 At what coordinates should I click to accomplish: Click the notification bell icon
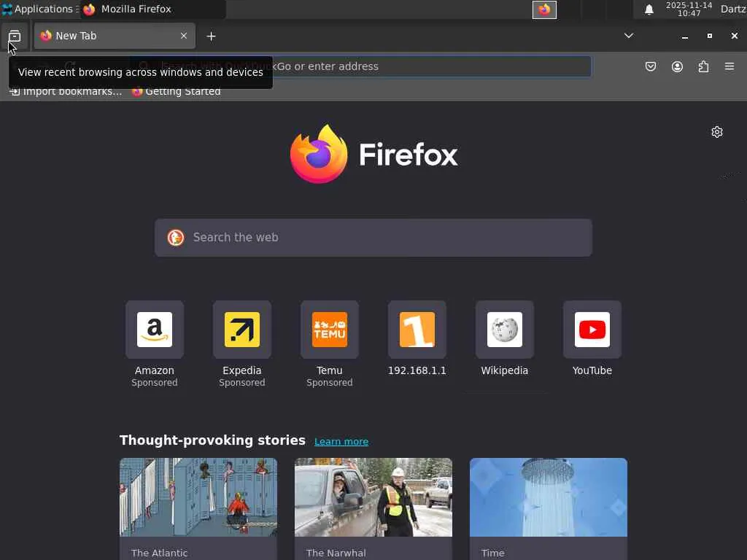click(x=649, y=9)
